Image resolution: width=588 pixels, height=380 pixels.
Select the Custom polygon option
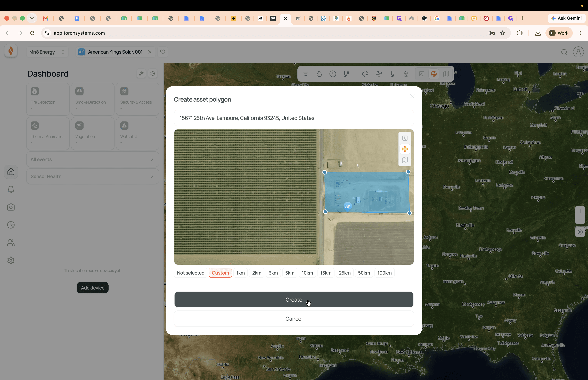point(220,273)
